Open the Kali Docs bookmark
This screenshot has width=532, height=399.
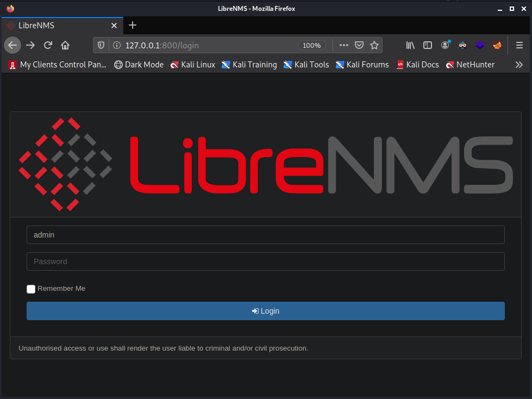coord(418,65)
